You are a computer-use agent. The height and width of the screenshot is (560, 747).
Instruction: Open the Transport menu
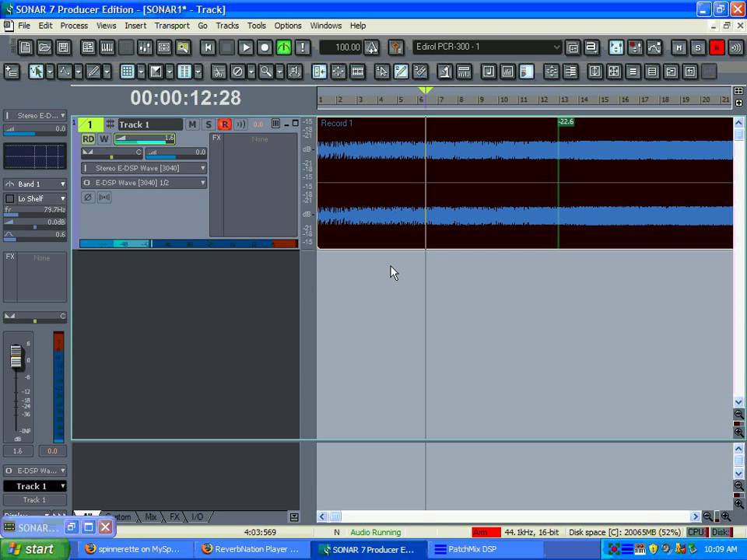[172, 26]
